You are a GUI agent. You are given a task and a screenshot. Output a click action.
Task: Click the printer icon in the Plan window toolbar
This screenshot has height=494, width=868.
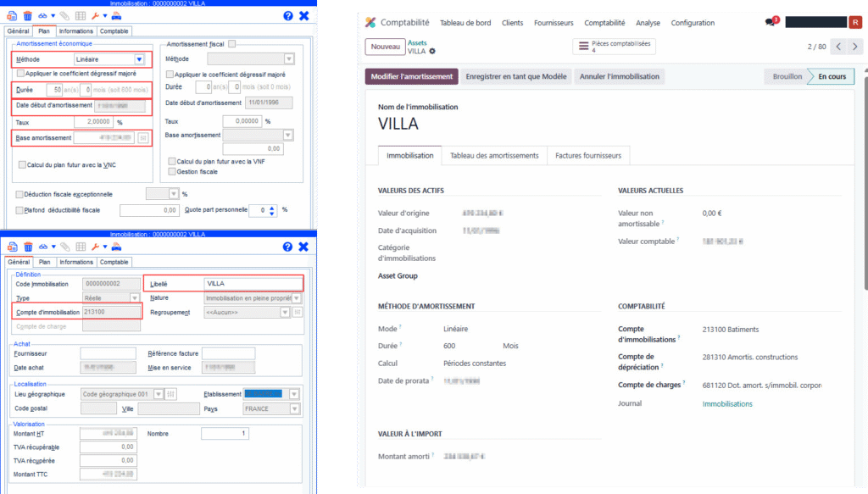pyautogui.click(x=116, y=15)
